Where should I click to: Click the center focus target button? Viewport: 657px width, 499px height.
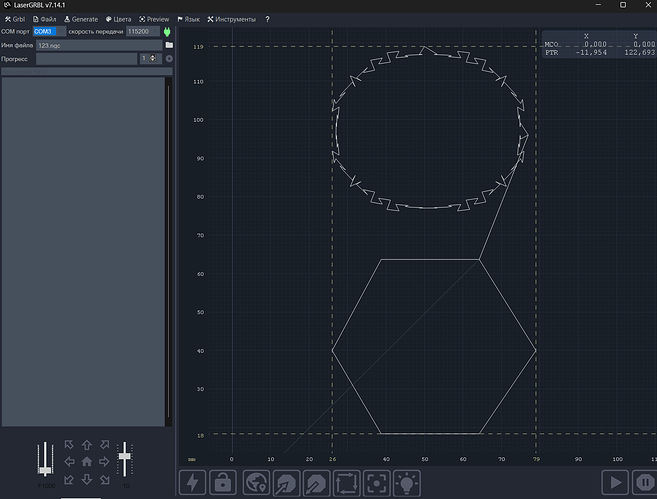tap(377, 483)
